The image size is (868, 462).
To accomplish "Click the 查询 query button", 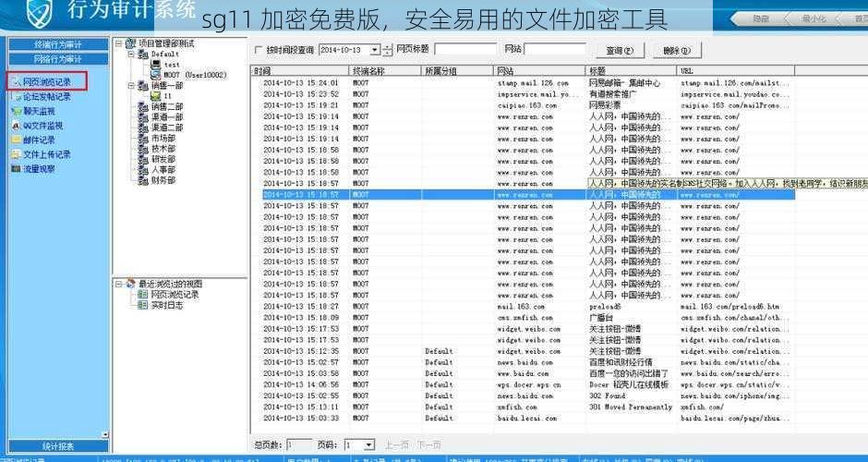I will [x=620, y=51].
